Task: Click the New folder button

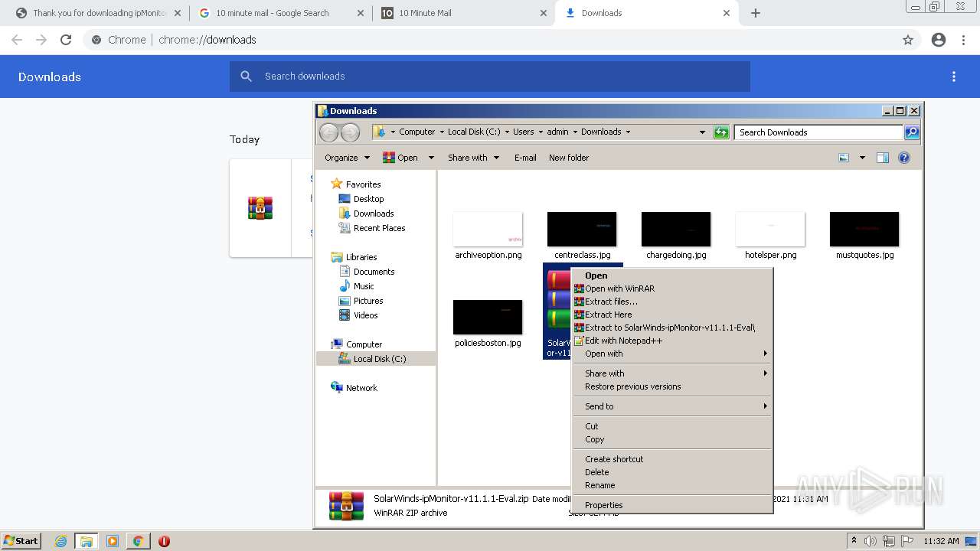Action: pos(569,158)
